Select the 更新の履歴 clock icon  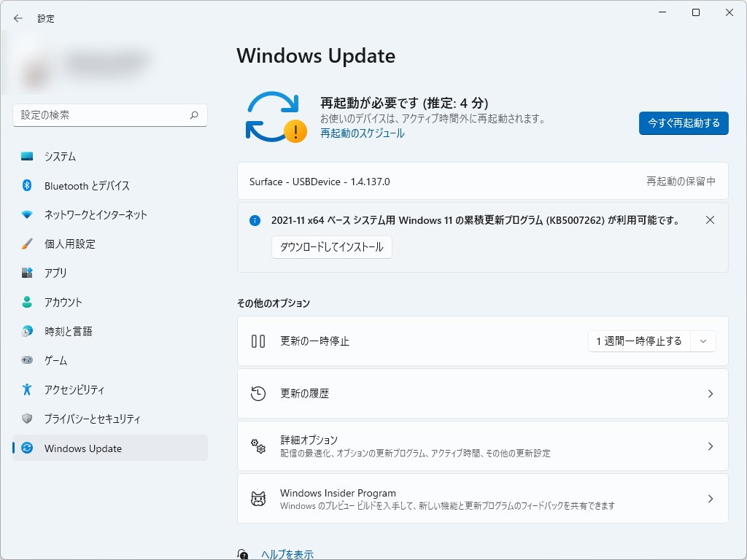click(258, 393)
